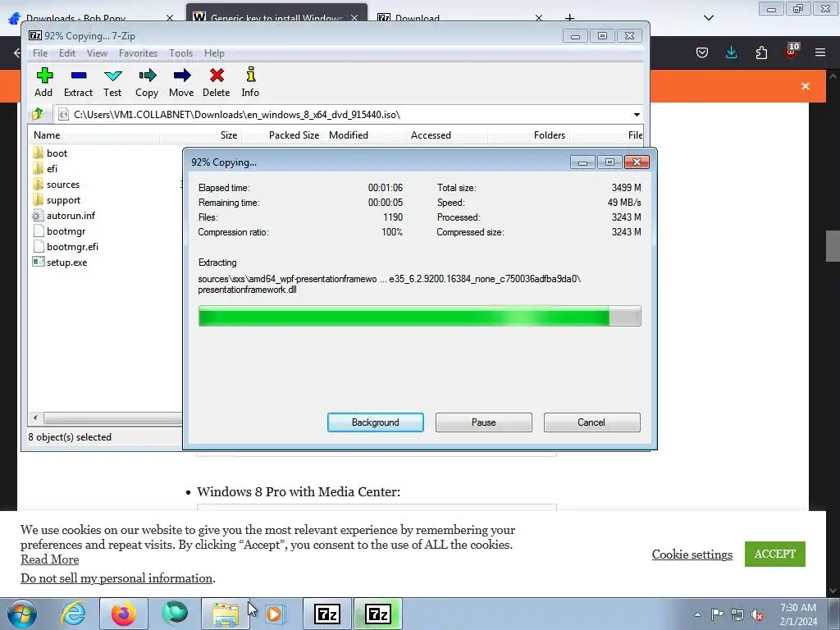Select the efi folder

[45, 169]
